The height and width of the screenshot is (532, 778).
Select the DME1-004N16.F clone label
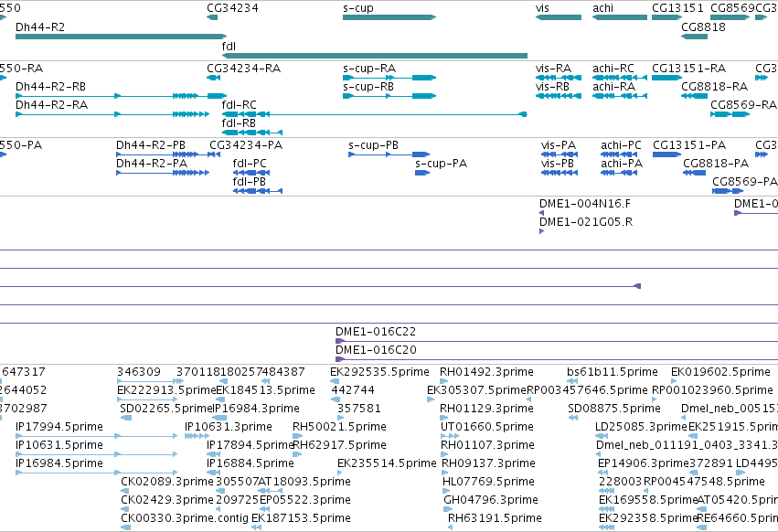585,204
